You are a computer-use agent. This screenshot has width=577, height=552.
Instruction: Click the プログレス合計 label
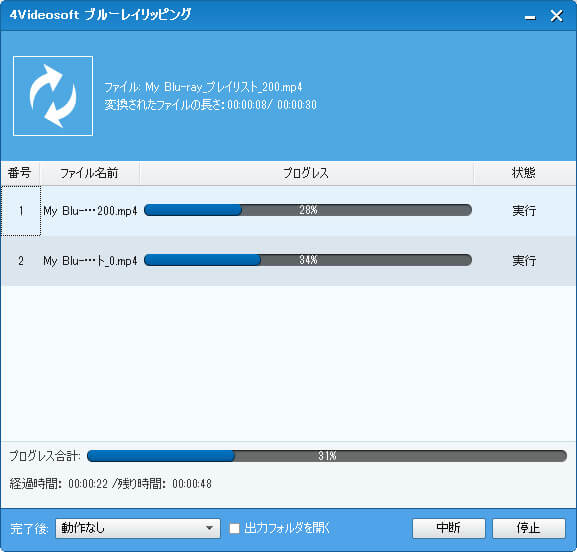45,456
